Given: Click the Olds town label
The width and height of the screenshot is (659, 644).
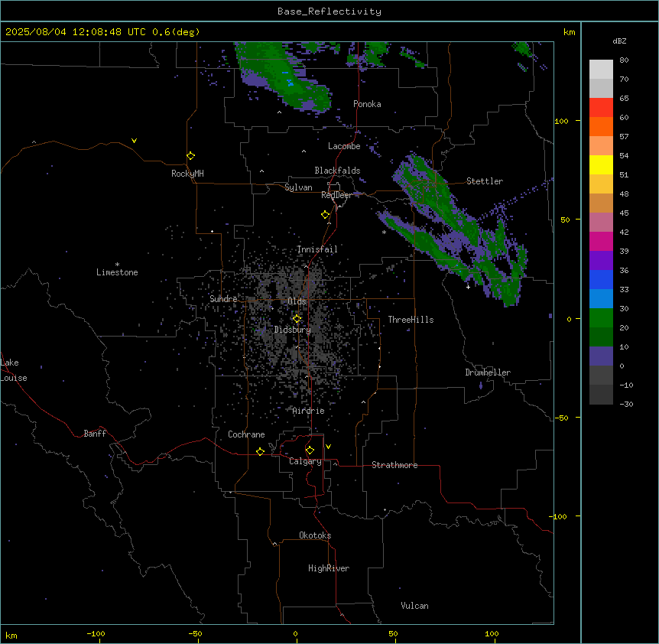Looking at the screenshot, I should pyautogui.click(x=297, y=301).
